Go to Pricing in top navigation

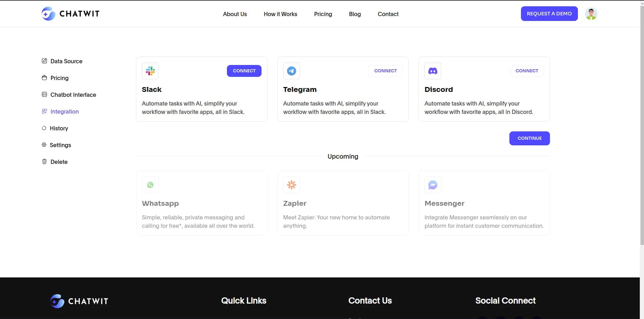click(323, 14)
